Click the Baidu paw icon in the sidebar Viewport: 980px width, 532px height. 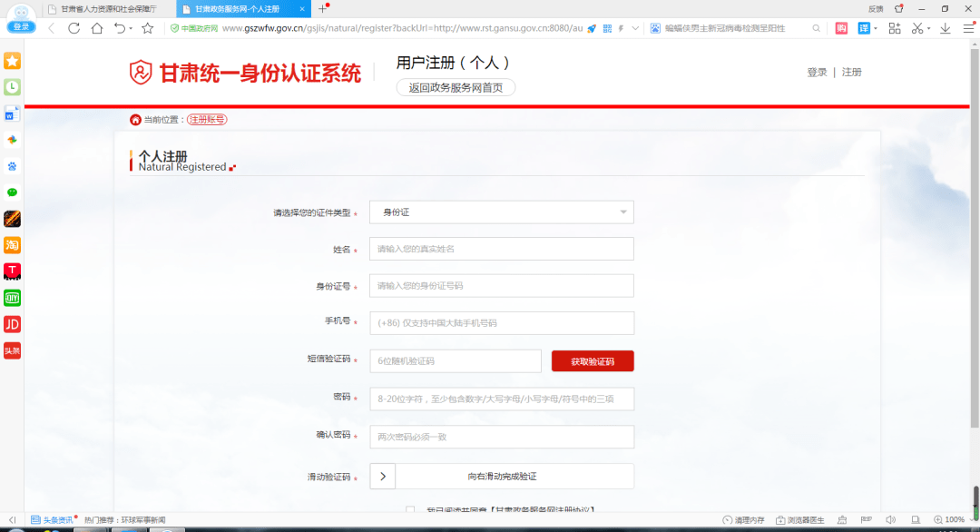point(12,166)
